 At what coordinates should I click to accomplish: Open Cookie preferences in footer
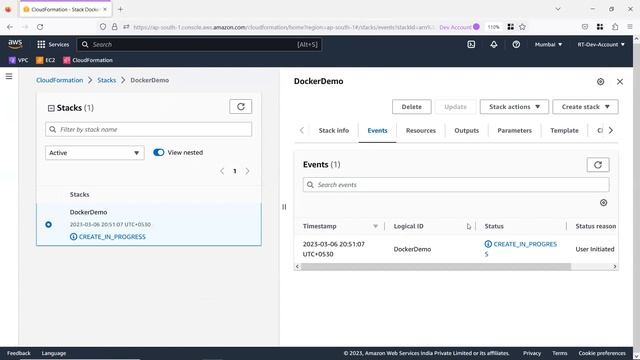[602, 353]
